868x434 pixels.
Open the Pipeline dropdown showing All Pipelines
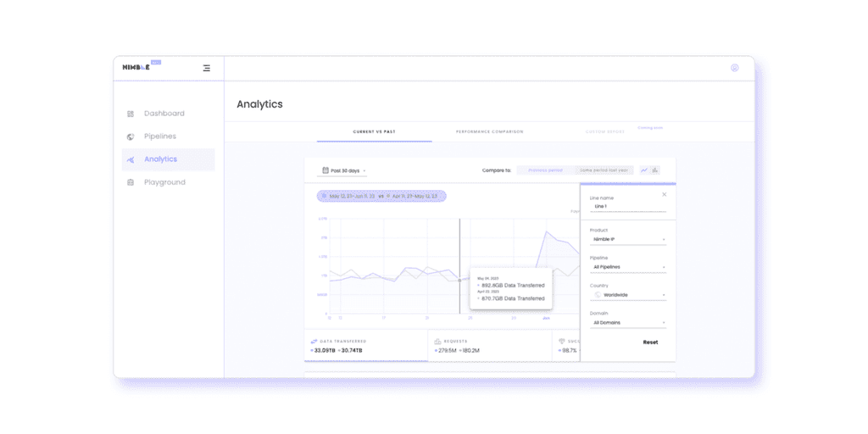point(628,267)
